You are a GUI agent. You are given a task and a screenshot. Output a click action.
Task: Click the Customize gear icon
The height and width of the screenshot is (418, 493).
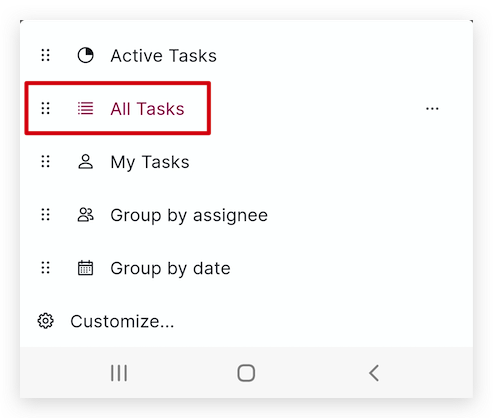45,321
